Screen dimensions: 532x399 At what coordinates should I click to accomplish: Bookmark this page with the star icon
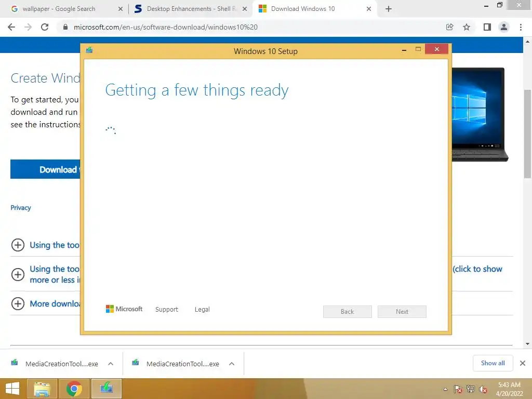pos(467,27)
